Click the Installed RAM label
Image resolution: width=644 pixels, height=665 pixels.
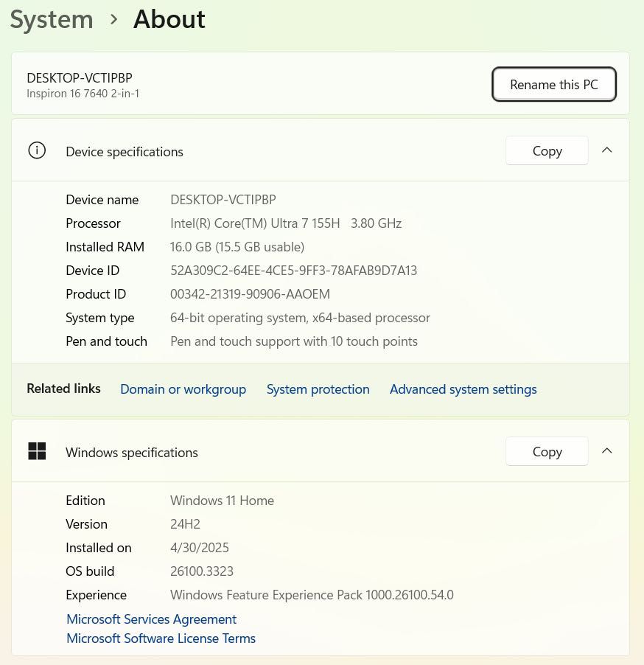coord(105,247)
